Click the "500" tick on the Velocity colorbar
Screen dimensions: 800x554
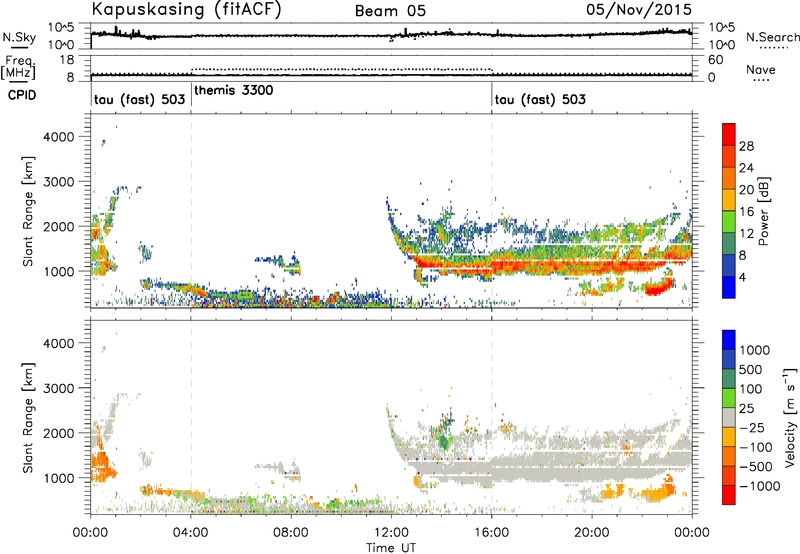coord(751,369)
